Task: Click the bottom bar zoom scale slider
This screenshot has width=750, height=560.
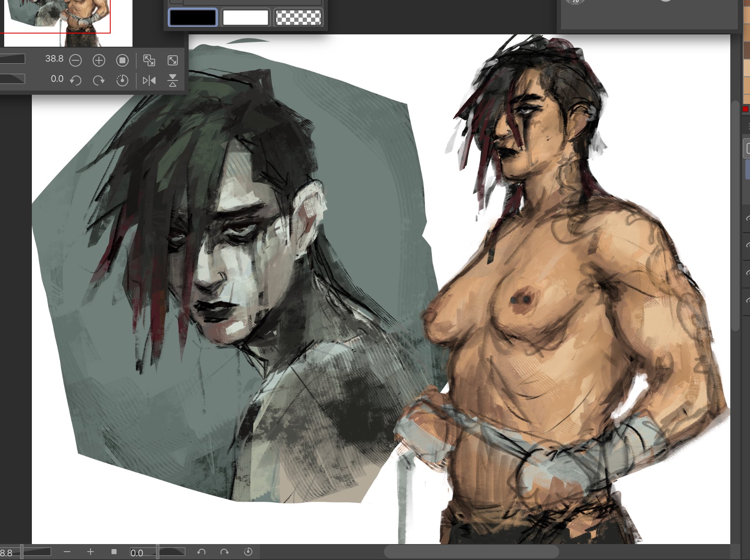Action: (36, 552)
